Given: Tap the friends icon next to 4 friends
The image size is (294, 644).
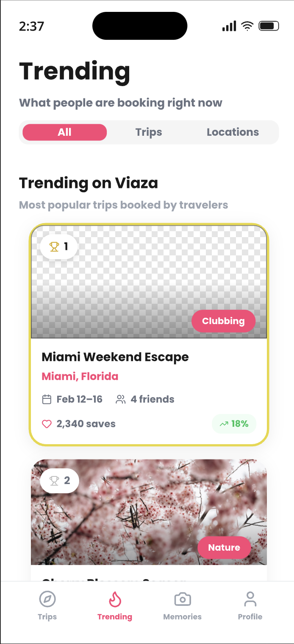Looking at the screenshot, I should coord(120,399).
